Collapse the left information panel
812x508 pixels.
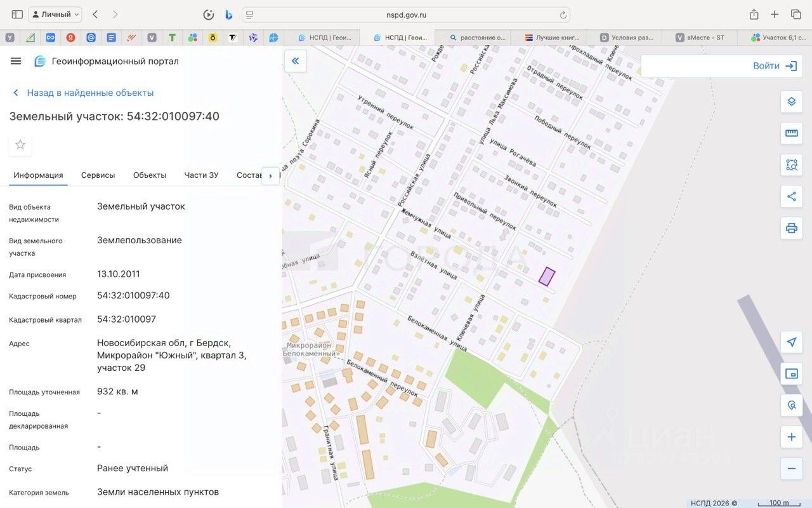pos(295,62)
